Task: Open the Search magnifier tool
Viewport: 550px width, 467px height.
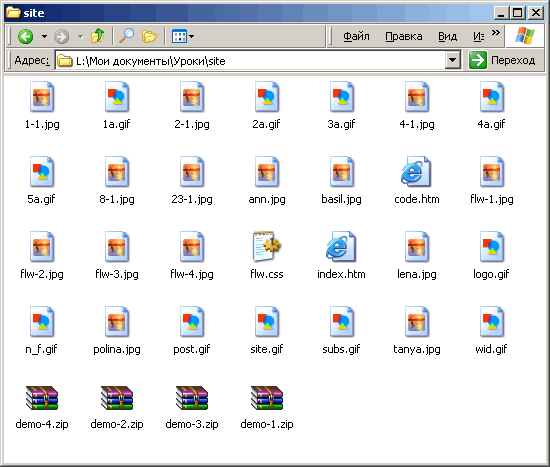Action: point(126,36)
